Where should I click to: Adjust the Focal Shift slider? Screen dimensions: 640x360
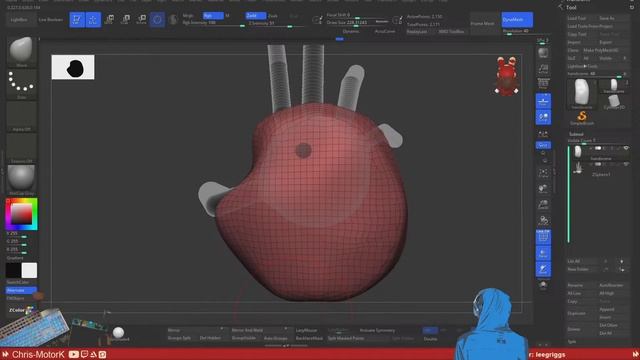(358, 16)
